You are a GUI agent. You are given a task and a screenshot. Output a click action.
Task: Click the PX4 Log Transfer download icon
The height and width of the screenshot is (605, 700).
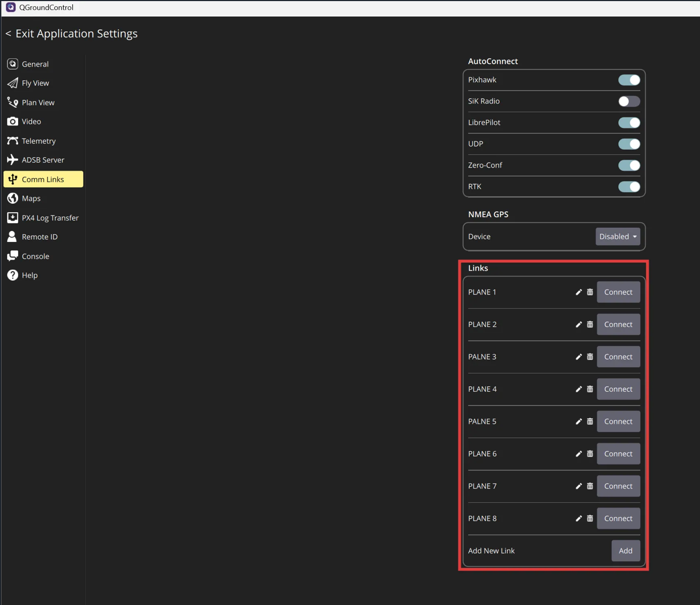[13, 218]
